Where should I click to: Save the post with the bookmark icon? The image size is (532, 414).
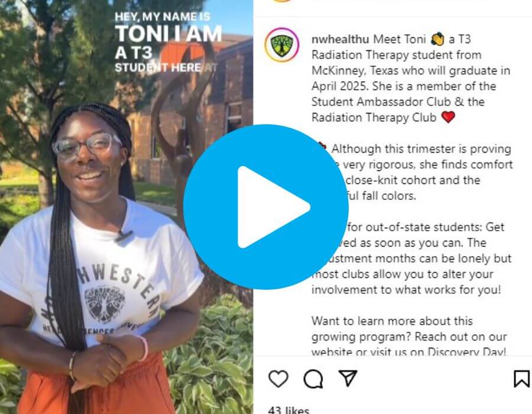521,379
